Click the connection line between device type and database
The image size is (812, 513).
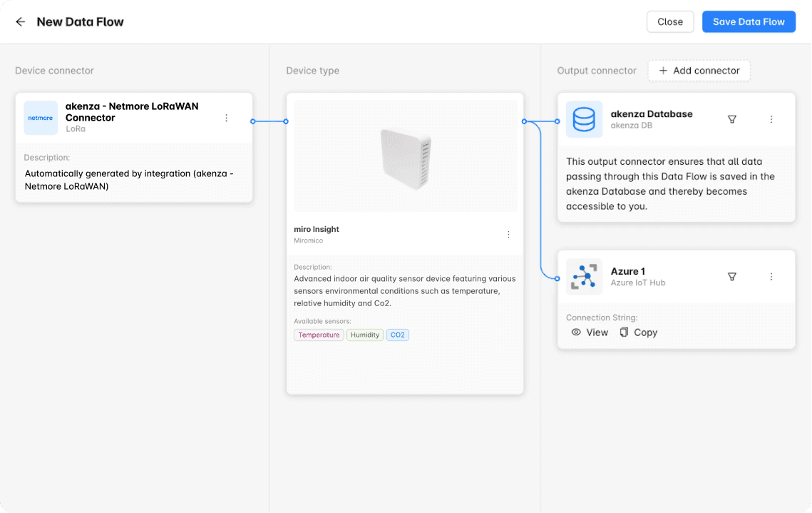tap(540, 121)
